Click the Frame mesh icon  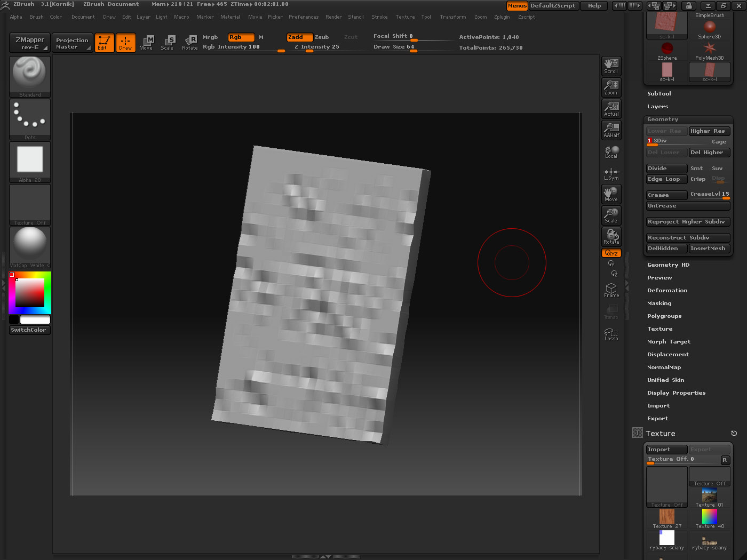pyautogui.click(x=611, y=290)
